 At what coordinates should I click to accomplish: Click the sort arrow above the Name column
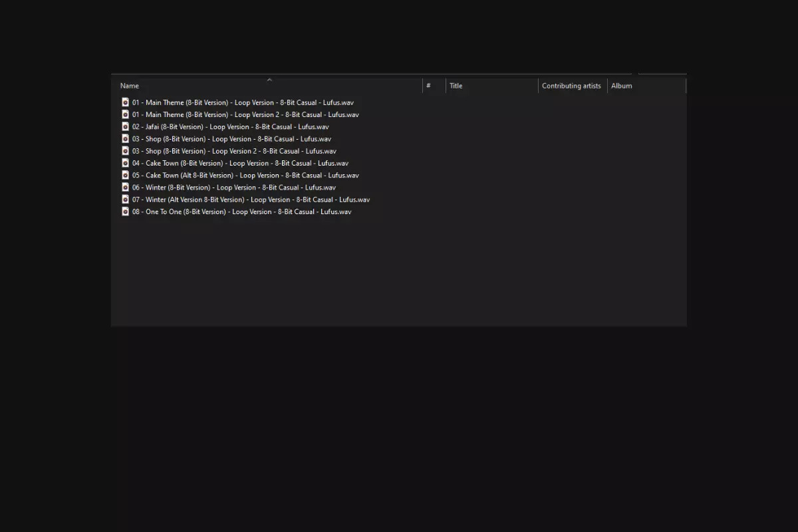(269, 80)
